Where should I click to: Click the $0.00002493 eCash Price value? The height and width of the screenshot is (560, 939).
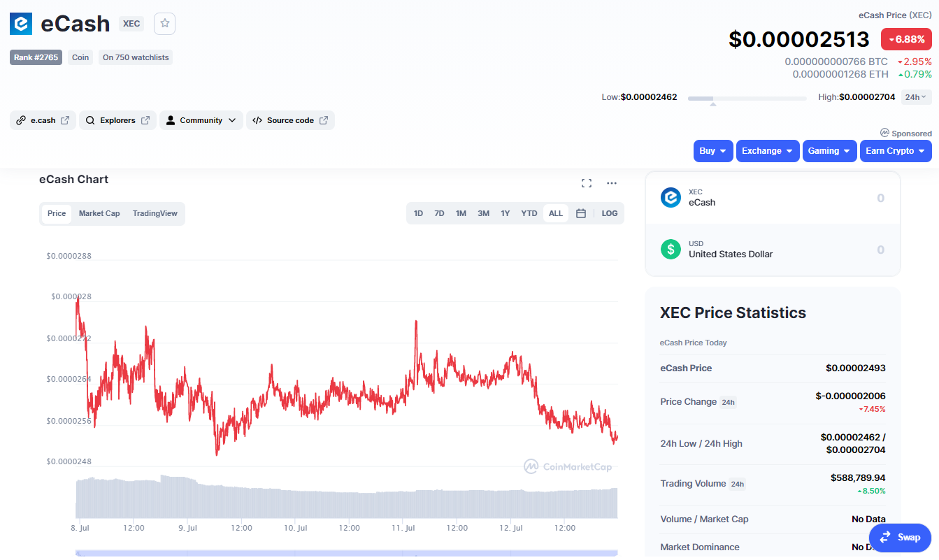coord(856,368)
